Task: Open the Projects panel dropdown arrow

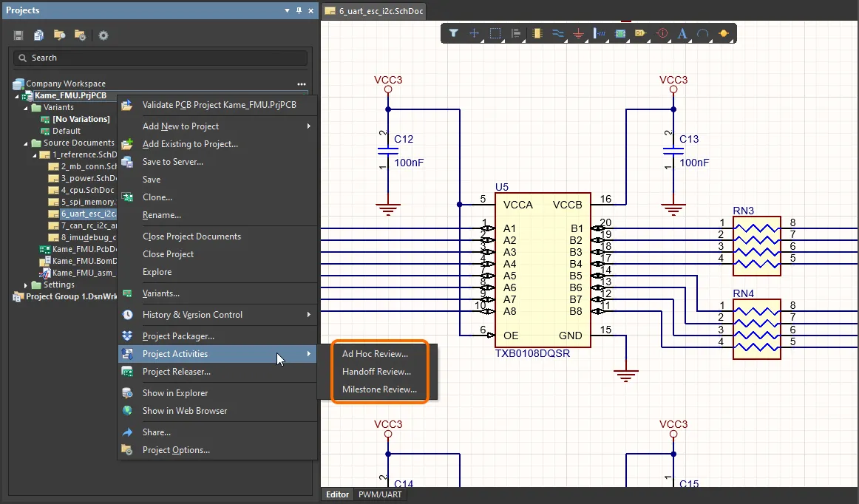Action: (287, 10)
